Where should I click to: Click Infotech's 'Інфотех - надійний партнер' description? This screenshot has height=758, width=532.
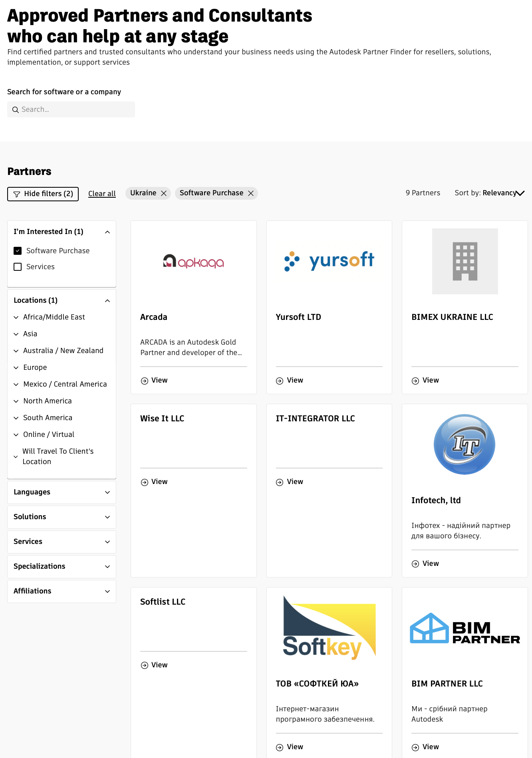tap(461, 531)
